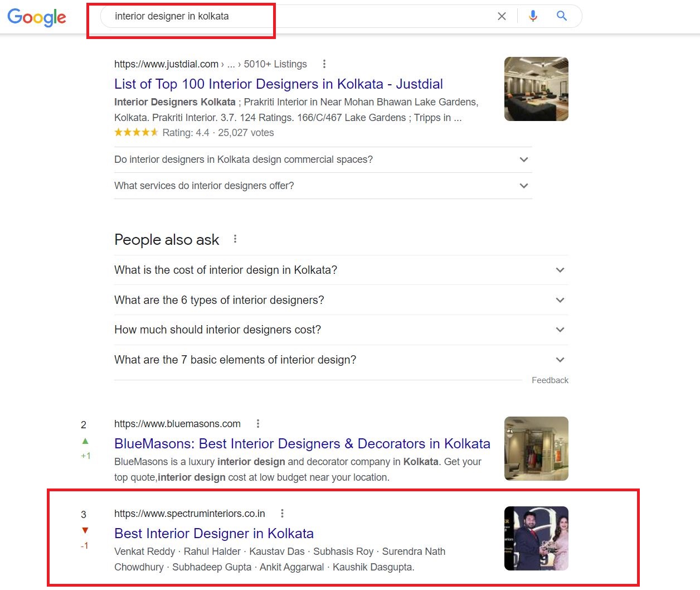Expand 'What are the 7 basic elements' question

click(560, 360)
